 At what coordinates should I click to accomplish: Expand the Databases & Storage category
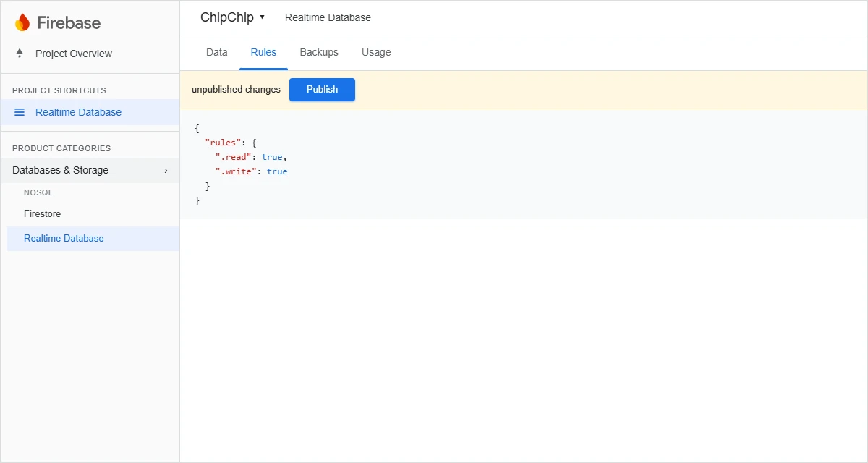[x=90, y=170]
